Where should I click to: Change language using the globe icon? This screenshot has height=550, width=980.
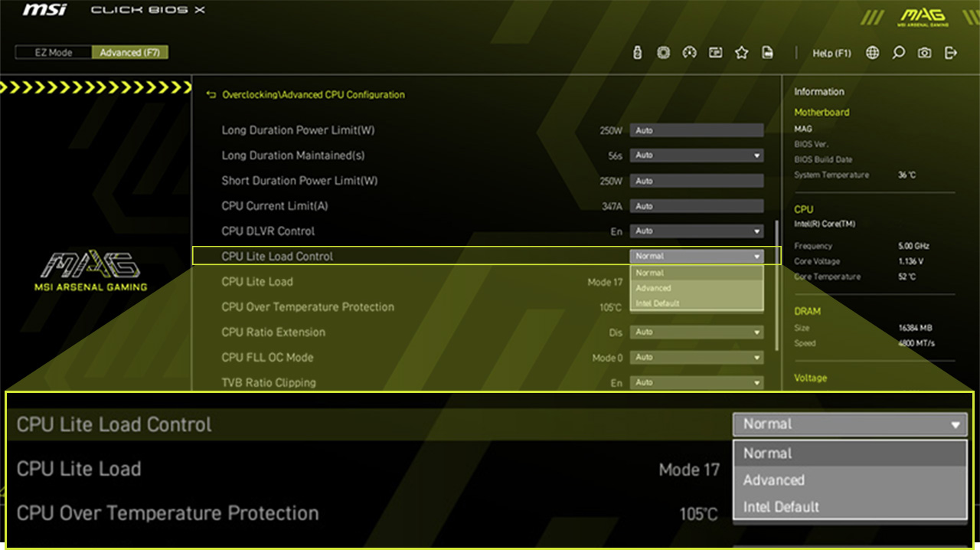coord(872,52)
